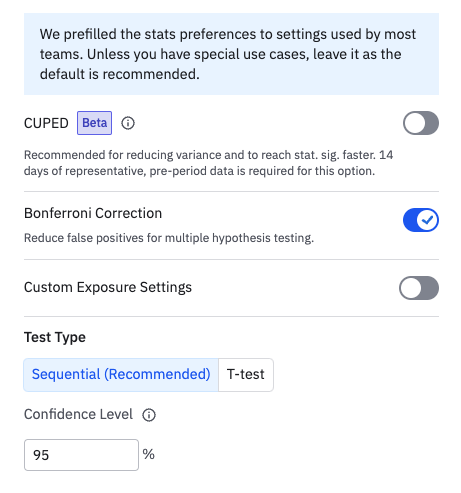The height and width of the screenshot is (493, 461).
Task: Select Sequential (Recommended) test type
Action: pos(121,375)
